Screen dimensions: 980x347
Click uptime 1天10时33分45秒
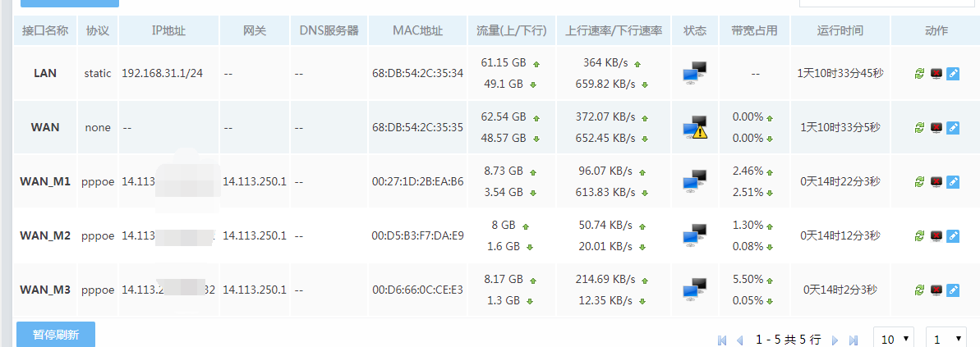840,73
